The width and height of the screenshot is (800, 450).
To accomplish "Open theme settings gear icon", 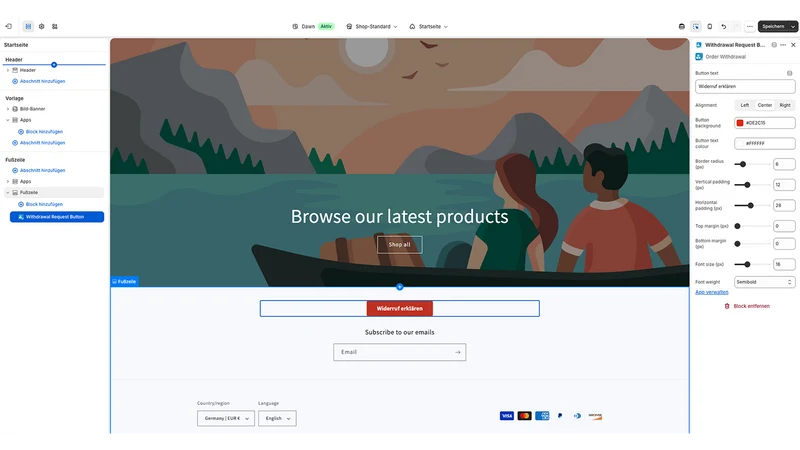I will tap(41, 26).
